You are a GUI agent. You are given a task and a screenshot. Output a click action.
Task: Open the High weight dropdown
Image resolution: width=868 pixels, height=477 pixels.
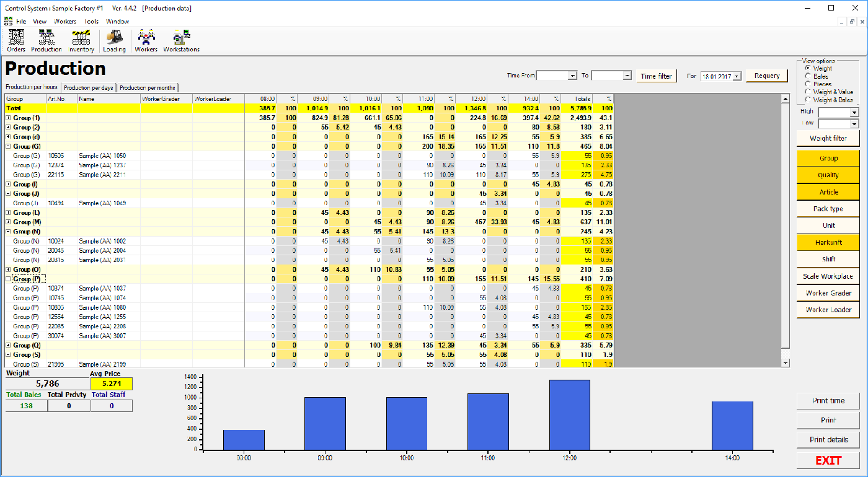pyautogui.click(x=854, y=112)
